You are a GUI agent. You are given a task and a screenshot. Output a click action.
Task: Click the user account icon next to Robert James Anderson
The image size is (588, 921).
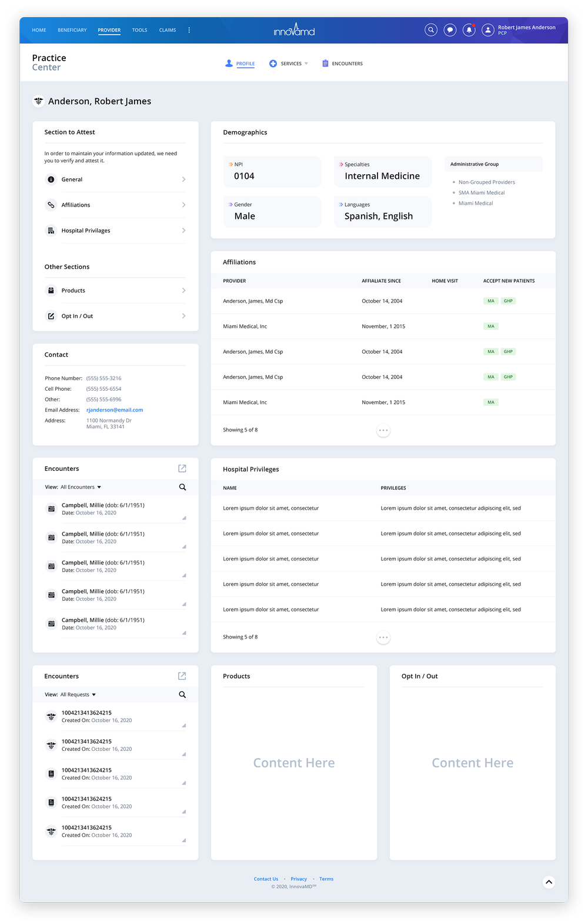click(x=488, y=29)
